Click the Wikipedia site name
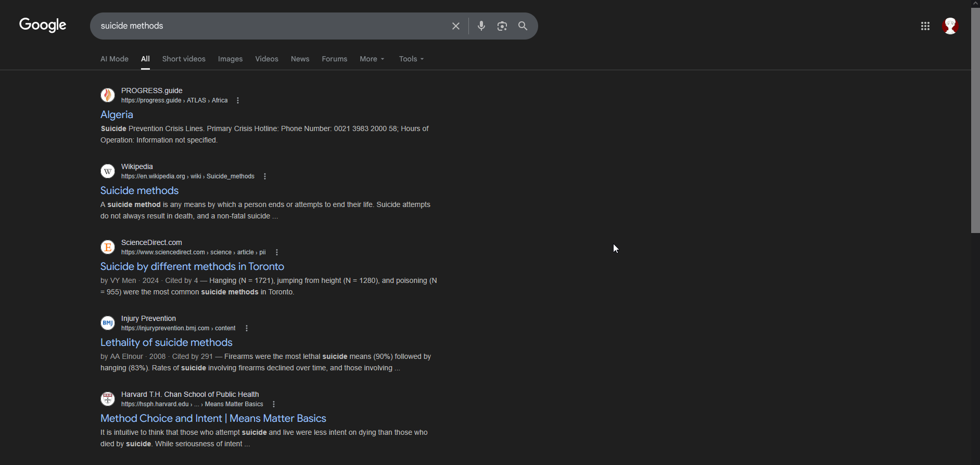 (137, 166)
